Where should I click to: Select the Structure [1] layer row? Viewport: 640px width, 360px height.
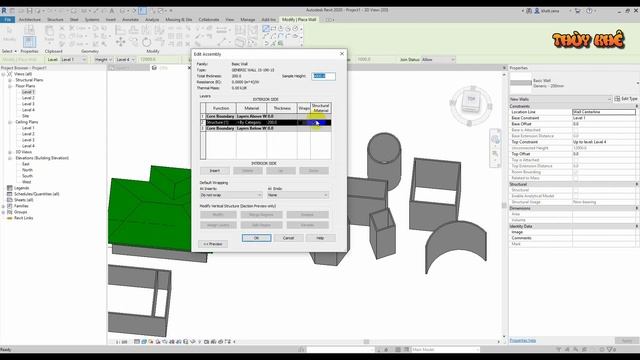tap(265, 122)
